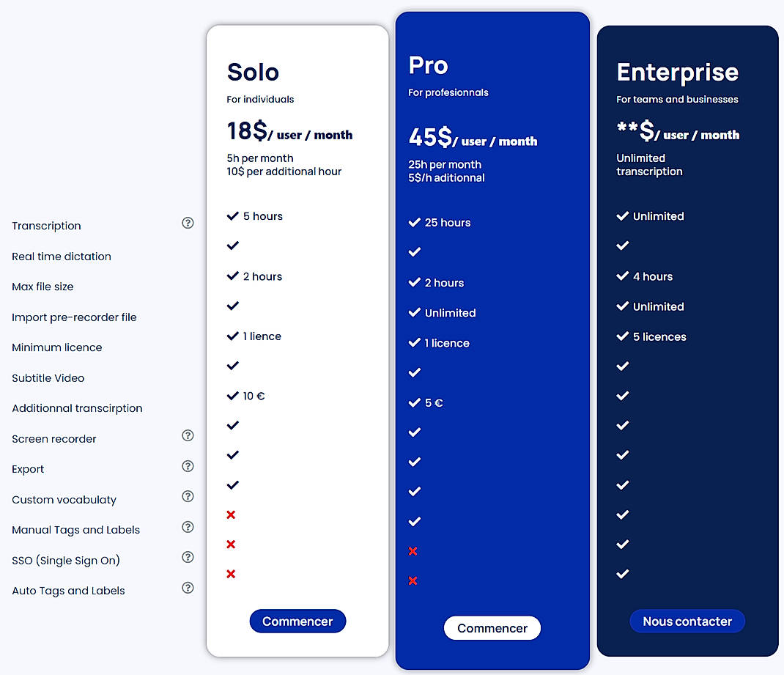Click Nous contacter in the Enterprise plan

687,621
